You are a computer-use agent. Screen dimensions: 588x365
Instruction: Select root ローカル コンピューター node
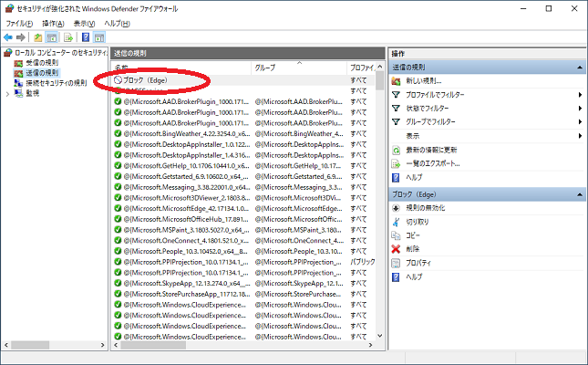point(61,53)
